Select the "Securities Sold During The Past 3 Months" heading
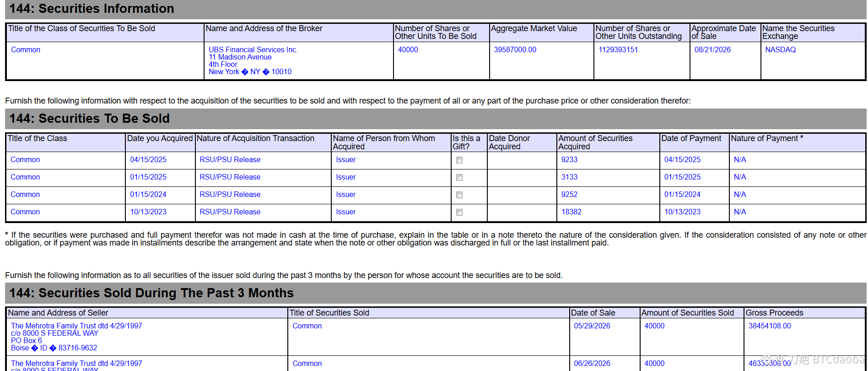This screenshot has height=371, width=868. click(x=166, y=293)
